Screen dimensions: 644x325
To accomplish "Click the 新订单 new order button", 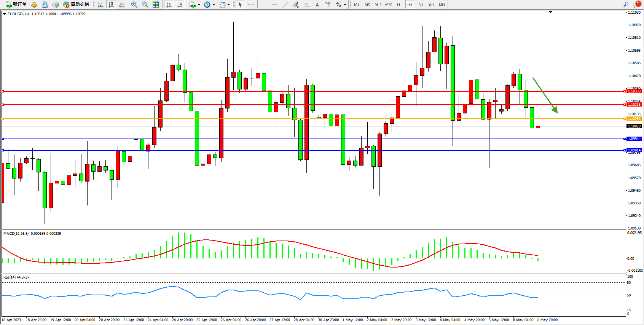I will click(x=16, y=5).
